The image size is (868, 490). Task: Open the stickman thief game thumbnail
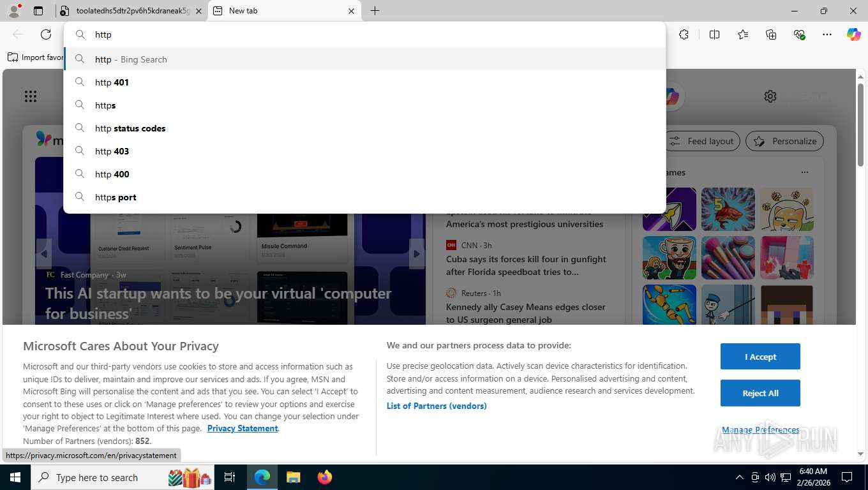tap(728, 304)
